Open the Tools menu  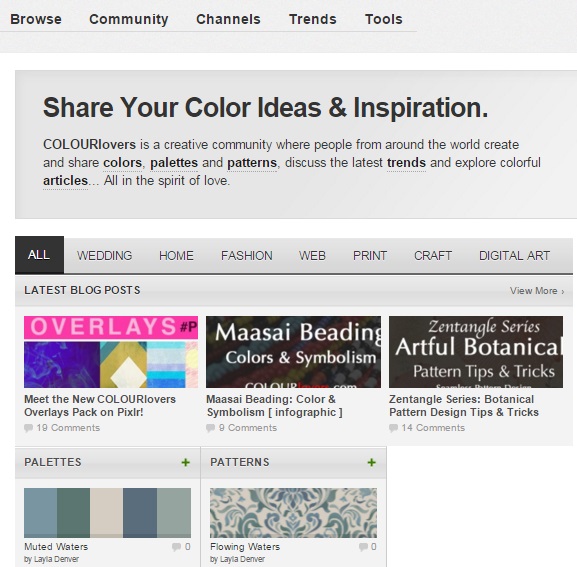[x=383, y=19]
